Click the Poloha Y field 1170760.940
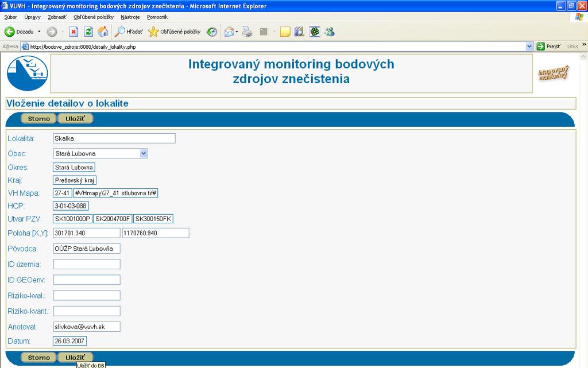Viewport: 588px width, 368px height. [x=156, y=233]
